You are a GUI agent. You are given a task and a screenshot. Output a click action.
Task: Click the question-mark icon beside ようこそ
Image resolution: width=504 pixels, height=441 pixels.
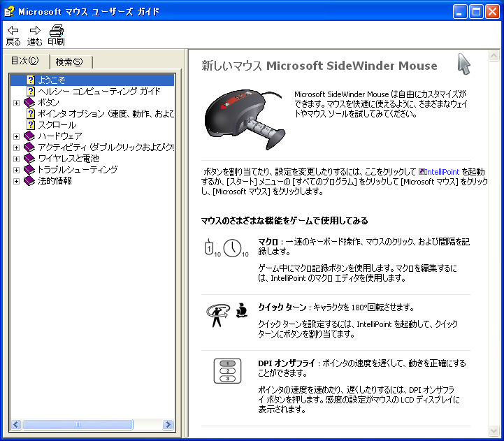[31, 80]
